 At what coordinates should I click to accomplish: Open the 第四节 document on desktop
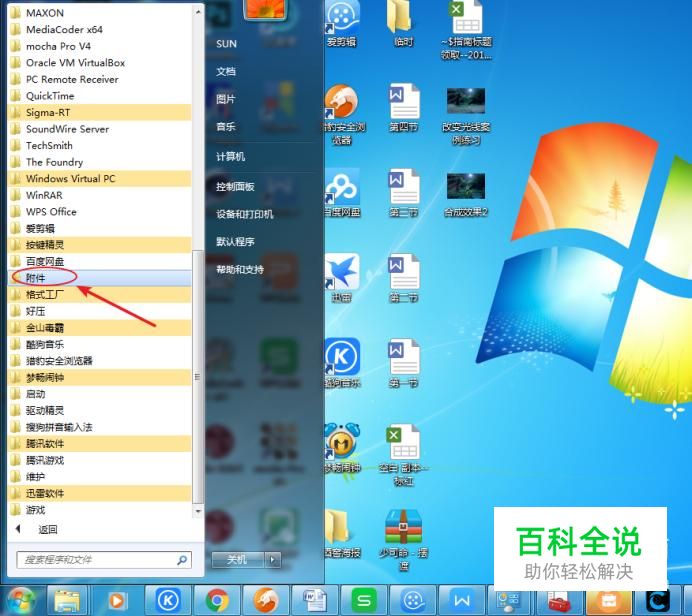(403, 108)
